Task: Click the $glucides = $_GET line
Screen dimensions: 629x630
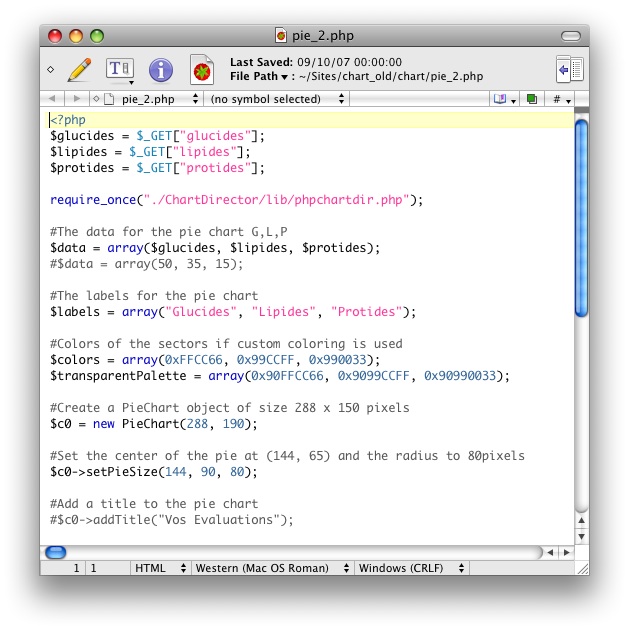Action: pos(157,136)
